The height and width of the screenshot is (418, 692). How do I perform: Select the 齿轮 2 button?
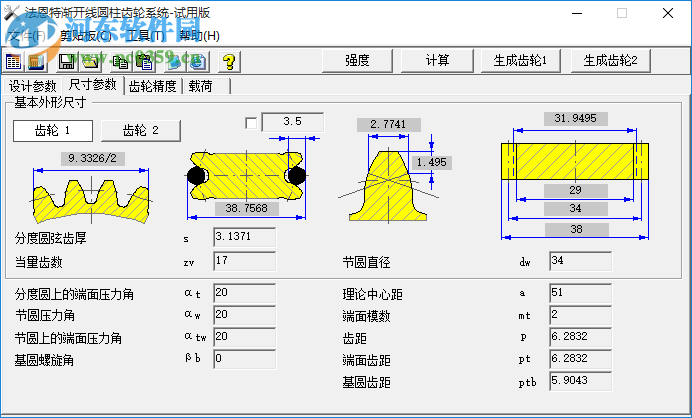pyautogui.click(x=139, y=130)
